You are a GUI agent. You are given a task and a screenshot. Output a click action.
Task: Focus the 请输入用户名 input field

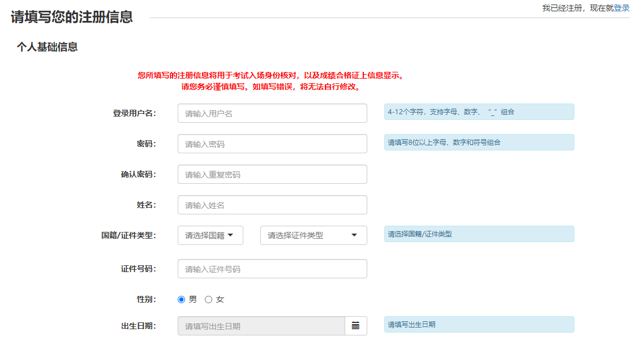272,113
